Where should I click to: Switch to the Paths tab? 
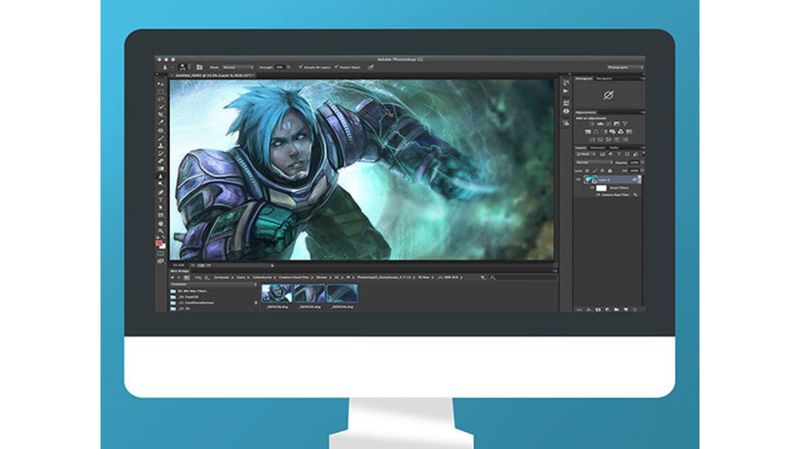[x=614, y=147]
